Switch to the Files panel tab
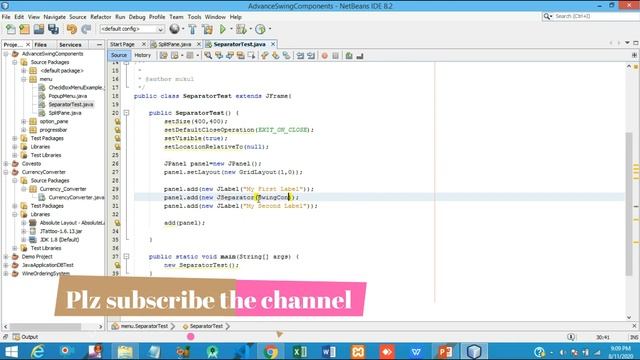This screenshot has height=360, width=640. pyautogui.click(x=40, y=44)
